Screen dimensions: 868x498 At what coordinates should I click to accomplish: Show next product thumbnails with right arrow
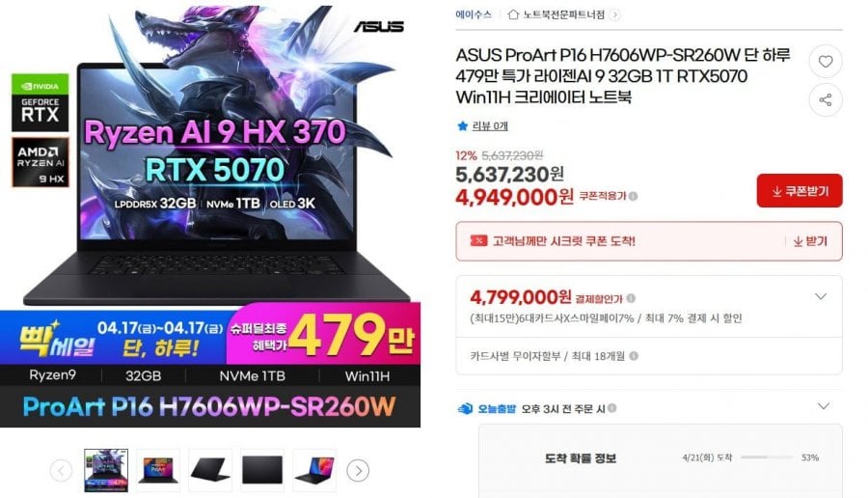(358, 471)
